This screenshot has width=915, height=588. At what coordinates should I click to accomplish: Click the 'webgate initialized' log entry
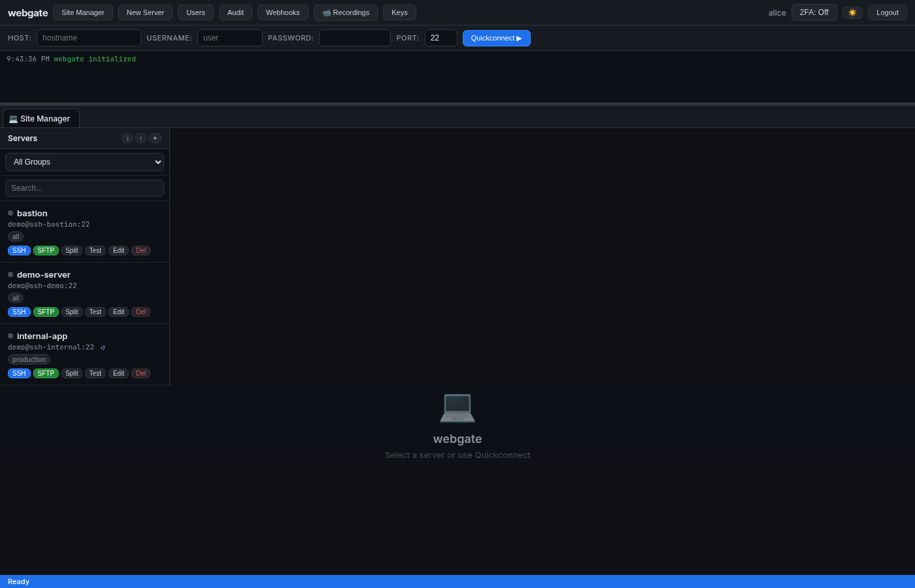point(95,59)
